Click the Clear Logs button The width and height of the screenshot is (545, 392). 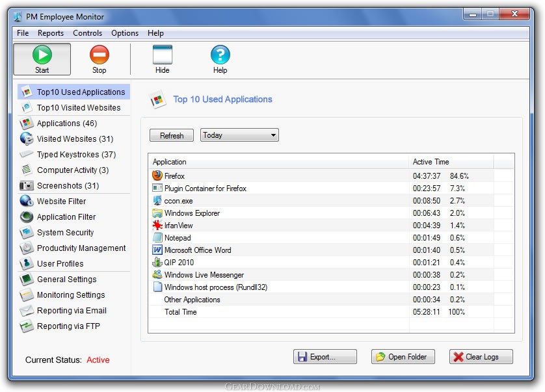[x=481, y=356]
